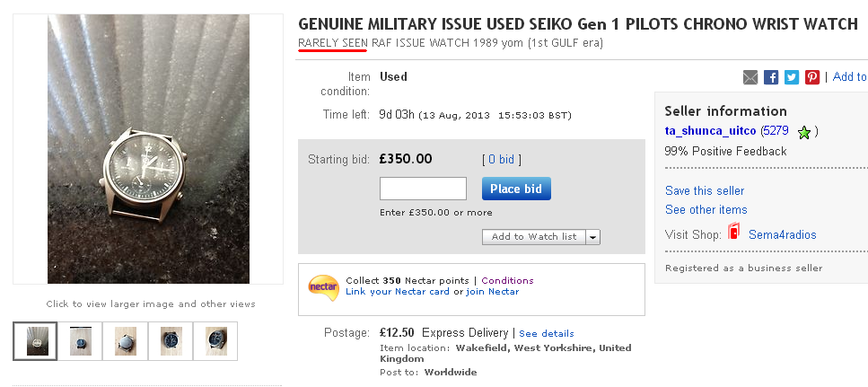Expand Add to Watch list dropdown arrow

(x=593, y=237)
